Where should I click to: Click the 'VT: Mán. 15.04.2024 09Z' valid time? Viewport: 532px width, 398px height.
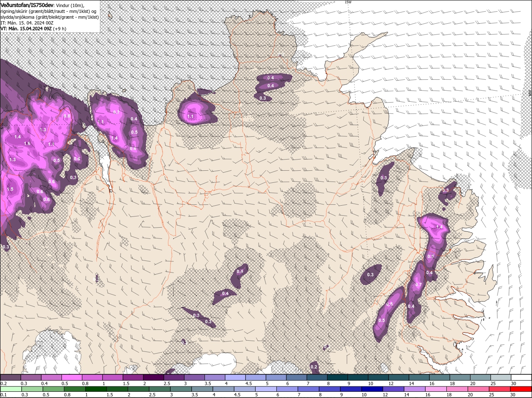pyautogui.click(x=26, y=28)
